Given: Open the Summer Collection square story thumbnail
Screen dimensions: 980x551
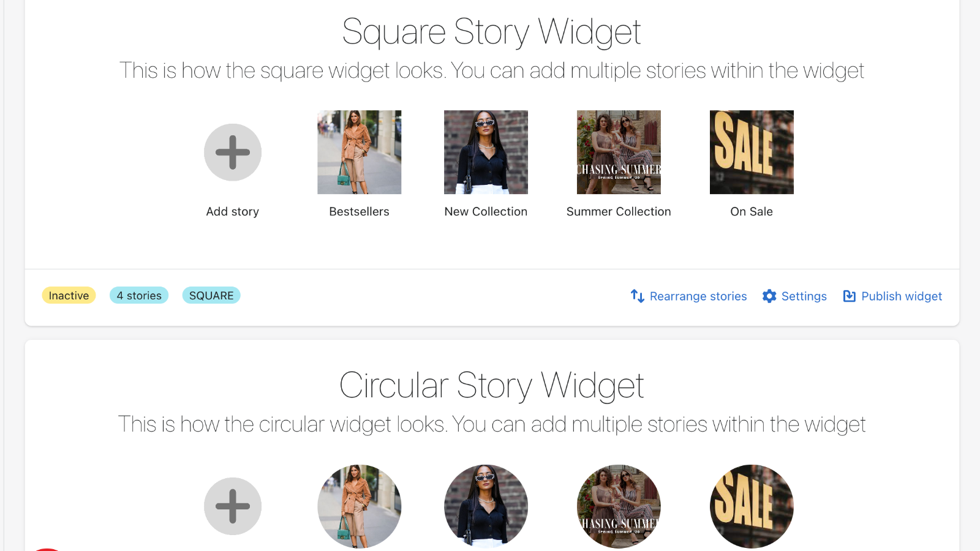Looking at the screenshot, I should (x=618, y=152).
